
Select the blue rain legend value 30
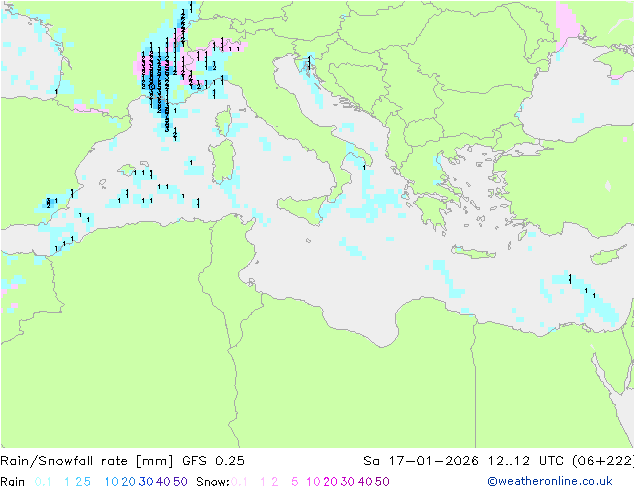pyautogui.click(x=146, y=482)
